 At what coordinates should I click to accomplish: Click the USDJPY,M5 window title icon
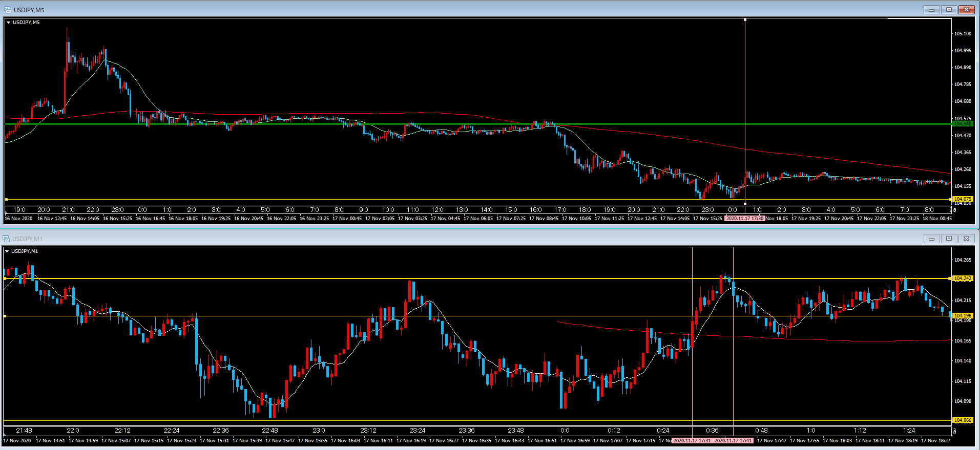(x=7, y=10)
